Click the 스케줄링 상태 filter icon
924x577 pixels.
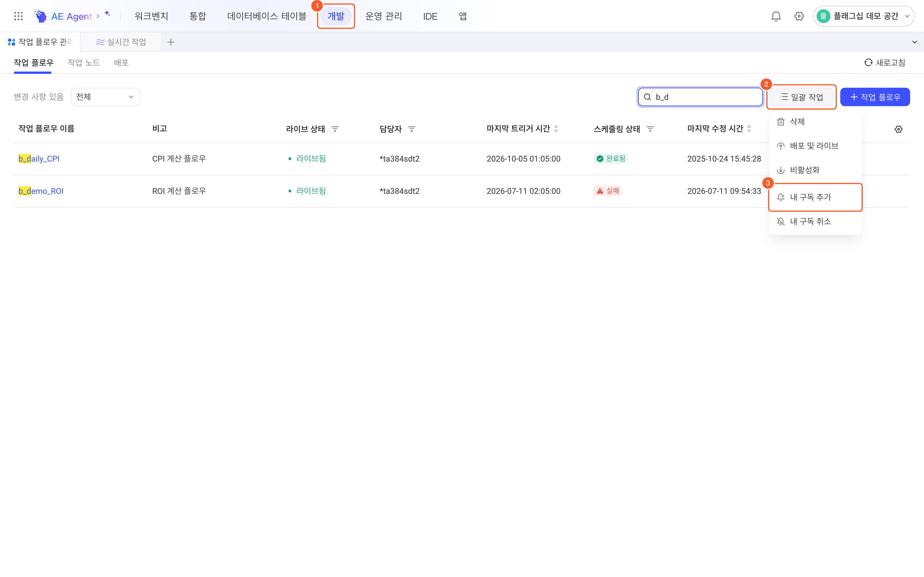(650, 129)
